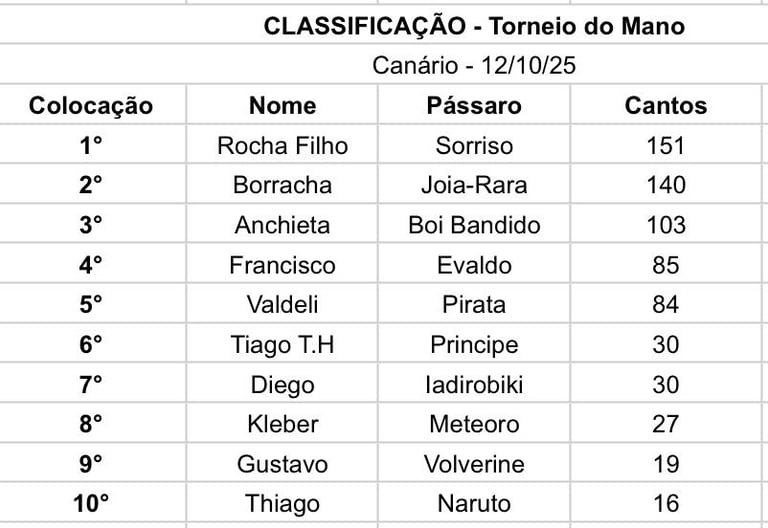Select the Cantos column header cell
Screen dimensions: 768x528
tap(666, 105)
